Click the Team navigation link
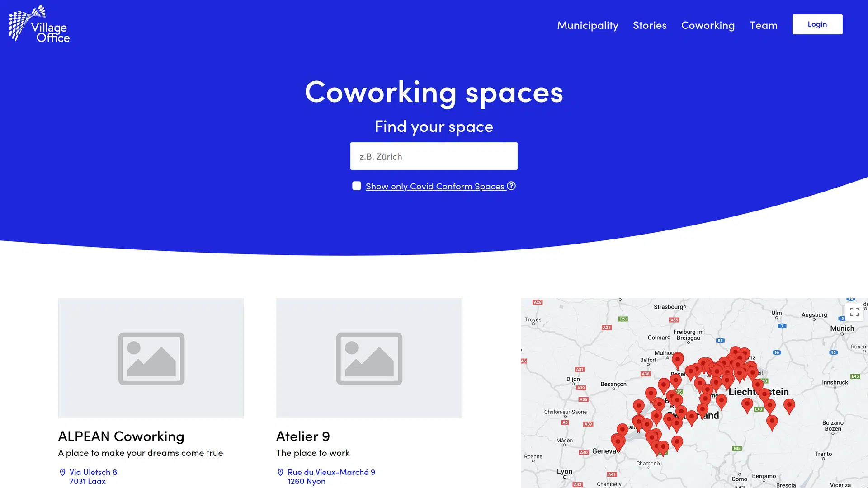This screenshot has height=488, width=868. pos(763,24)
